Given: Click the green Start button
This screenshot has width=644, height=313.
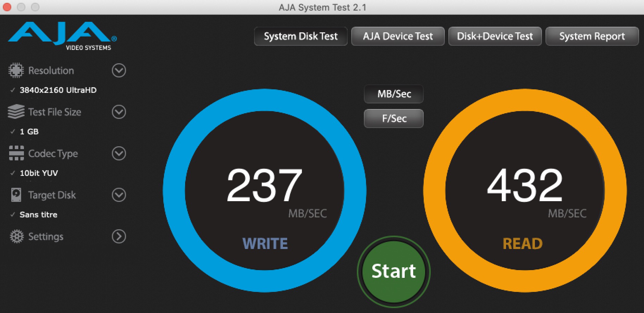Looking at the screenshot, I should pos(394,271).
